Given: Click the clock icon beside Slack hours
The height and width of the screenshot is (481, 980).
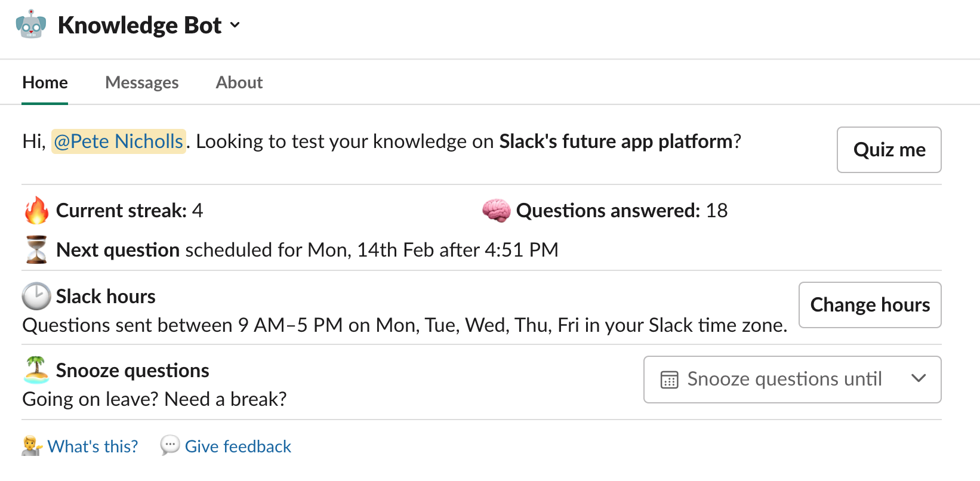Looking at the screenshot, I should 36,297.
